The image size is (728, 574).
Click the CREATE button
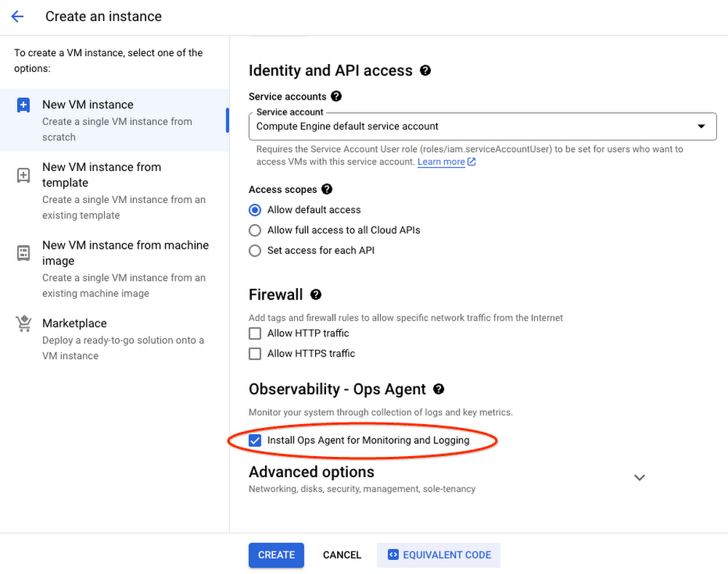[276, 555]
